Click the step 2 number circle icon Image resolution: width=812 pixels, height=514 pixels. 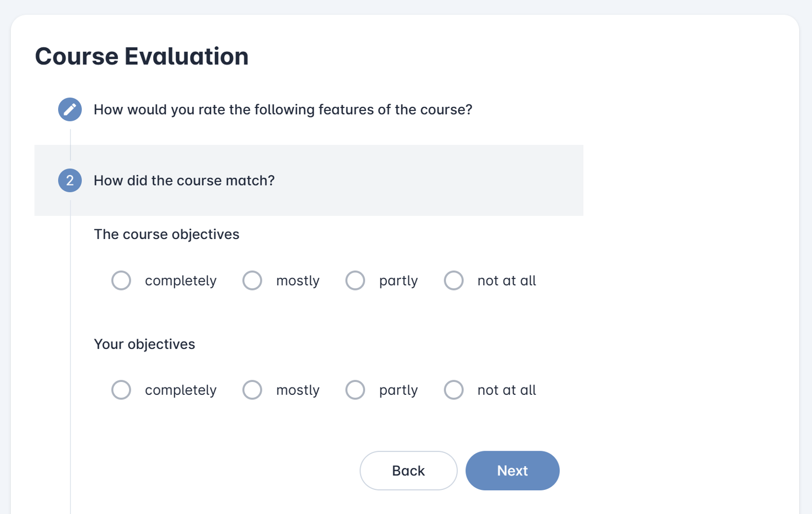coord(70,180)
